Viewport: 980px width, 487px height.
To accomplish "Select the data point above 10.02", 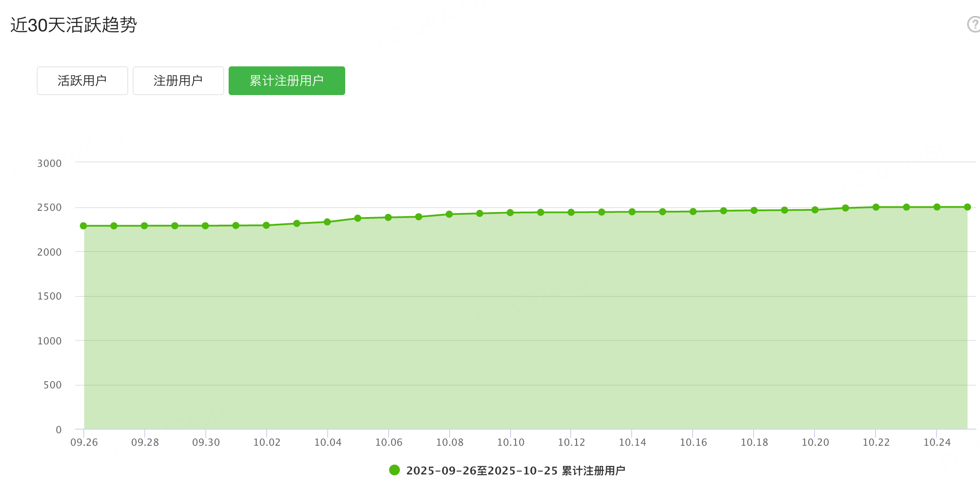I will click(x=266, y=226).
